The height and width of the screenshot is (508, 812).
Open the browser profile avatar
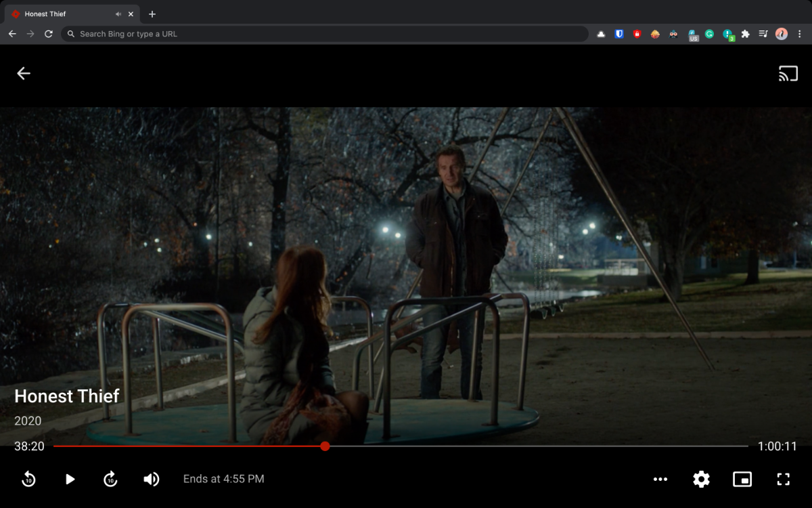coord(782,34)
